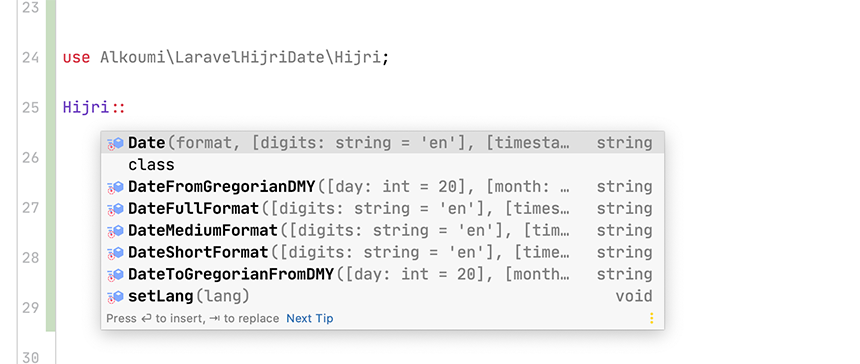Pick the DateFullFormat suggestion
This screenshot has height=364, width=860.
tap(382, 209)
